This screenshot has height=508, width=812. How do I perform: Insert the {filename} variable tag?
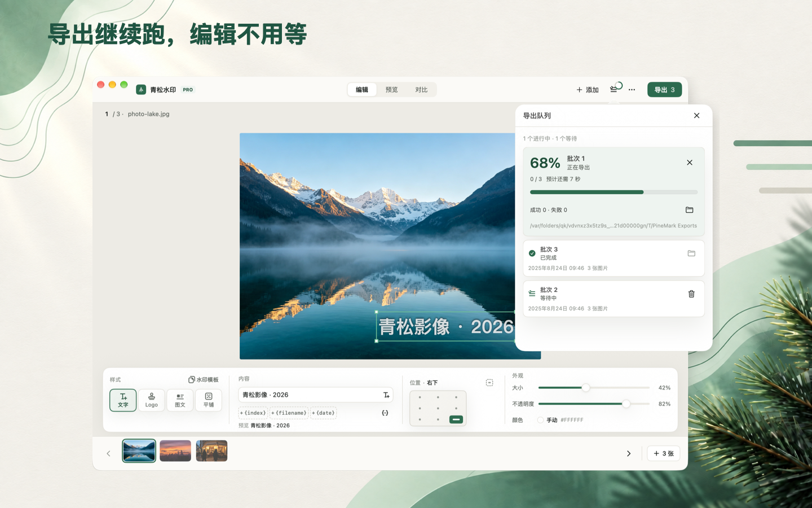pyautogui.click(x=289, y=413)
